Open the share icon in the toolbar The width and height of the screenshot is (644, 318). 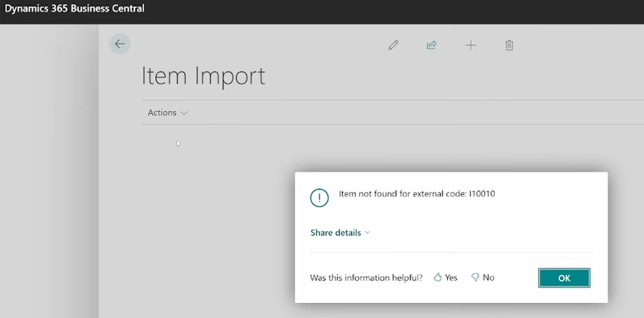click(431, 45)
